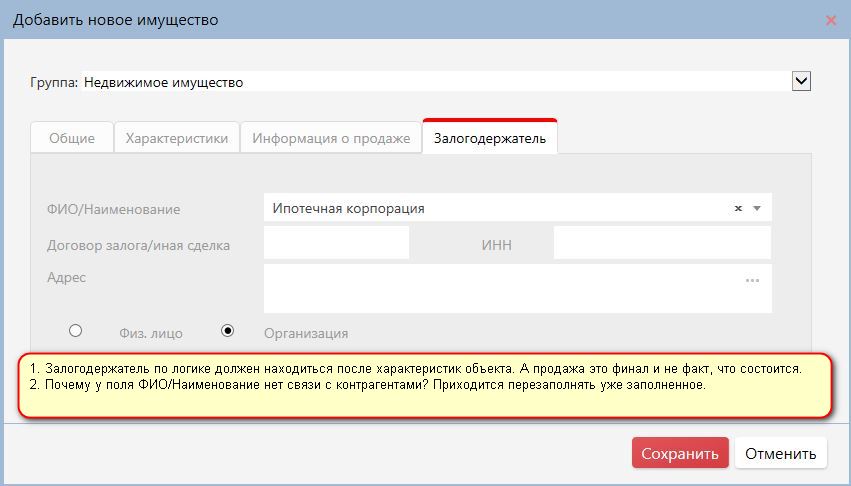The height and width of the screenshot is (486, 851).
Task: Choose the Организация radio button
Action: [228, 330]
